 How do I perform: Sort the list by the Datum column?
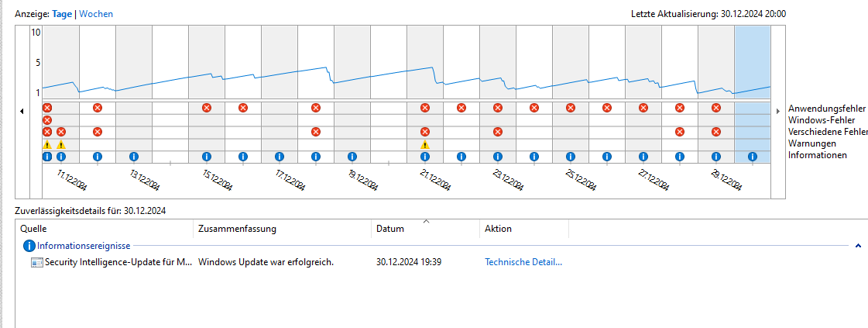[389, 229]
